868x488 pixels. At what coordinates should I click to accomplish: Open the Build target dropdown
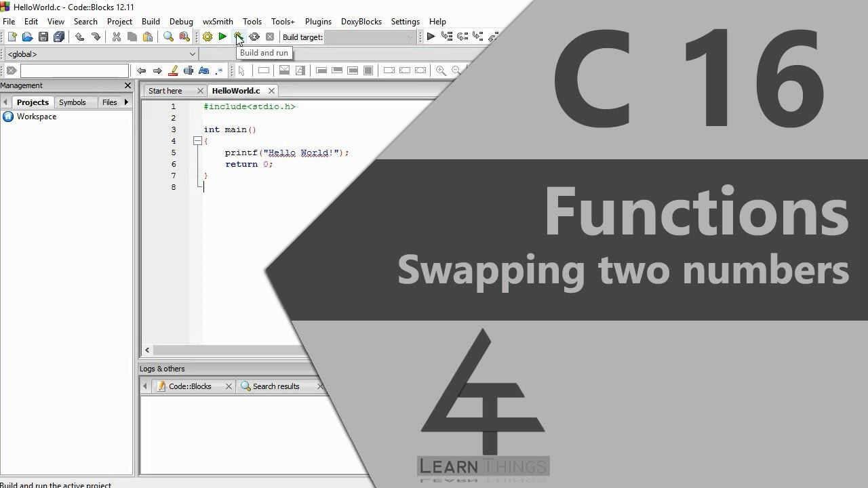click(x=370, y=37)
